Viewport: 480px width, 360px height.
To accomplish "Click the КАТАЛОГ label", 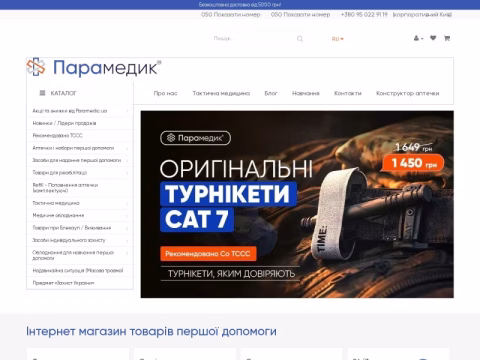I will click(63, 93).
